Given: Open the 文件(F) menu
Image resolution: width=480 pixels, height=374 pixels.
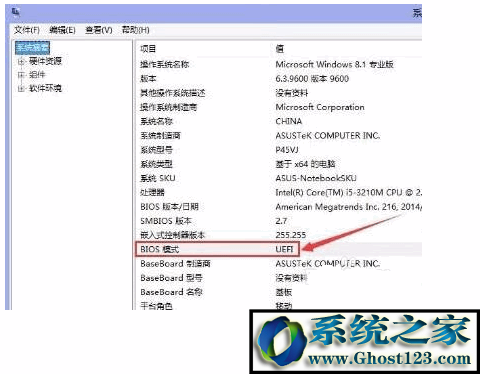Looking at the screenshot, I should (27, 30).
